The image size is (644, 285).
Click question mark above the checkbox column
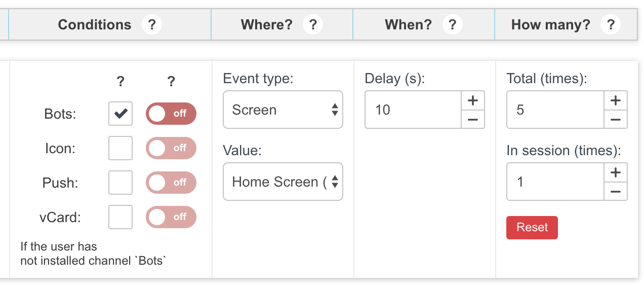click(120, 81)
